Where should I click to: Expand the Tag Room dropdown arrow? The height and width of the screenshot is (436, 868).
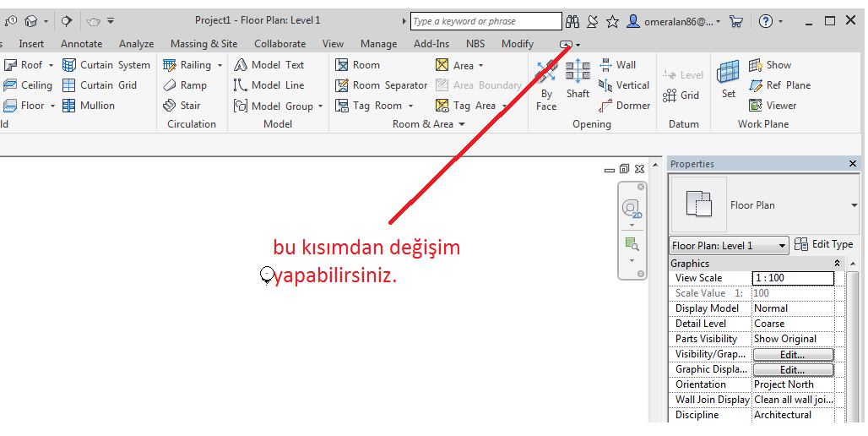(x=410, y=106)
